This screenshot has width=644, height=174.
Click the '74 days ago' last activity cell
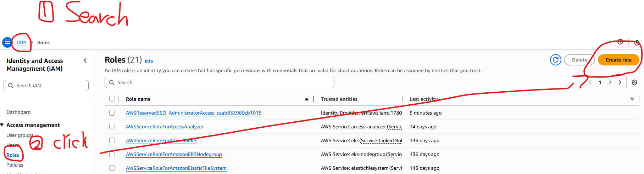coord(423,127)
